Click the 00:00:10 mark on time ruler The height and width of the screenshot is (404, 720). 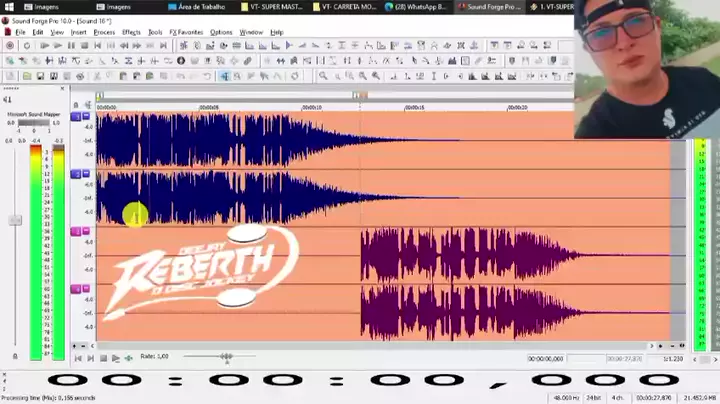(x=311, y=107)
